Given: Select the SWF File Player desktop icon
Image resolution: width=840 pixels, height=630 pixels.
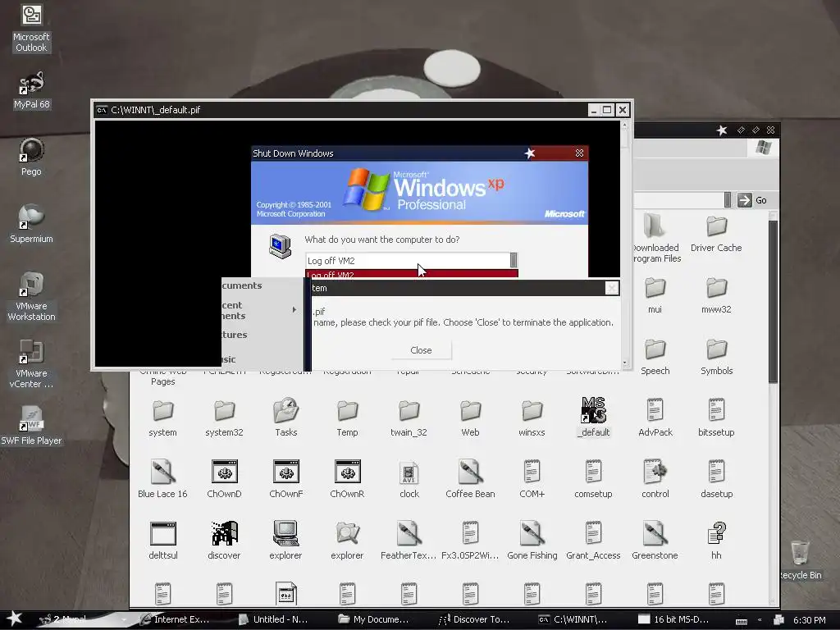Looking at the screenshot, I should [31, 426].
